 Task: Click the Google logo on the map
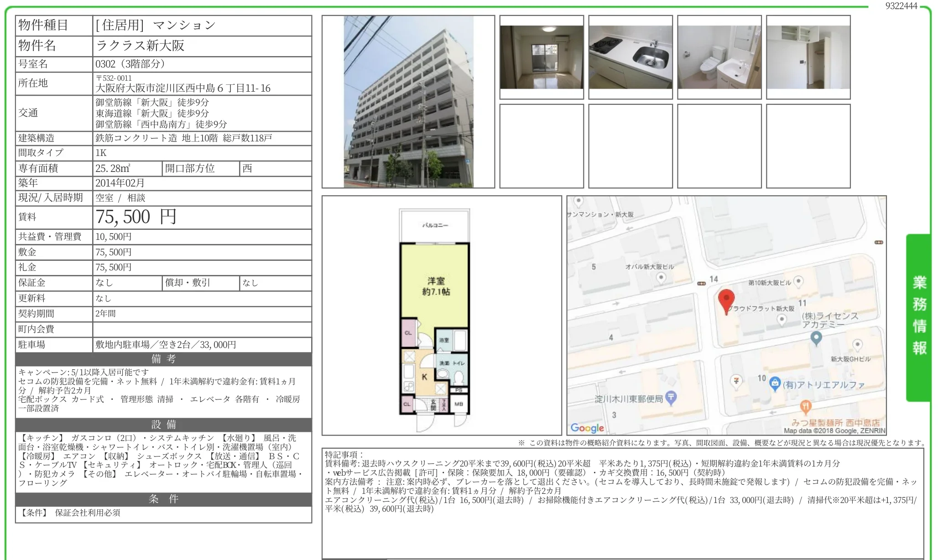click(x=587, y=428)
